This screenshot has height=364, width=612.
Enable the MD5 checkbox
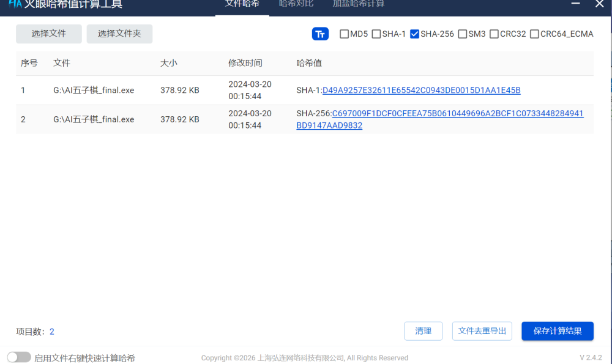tap(345, 34)
